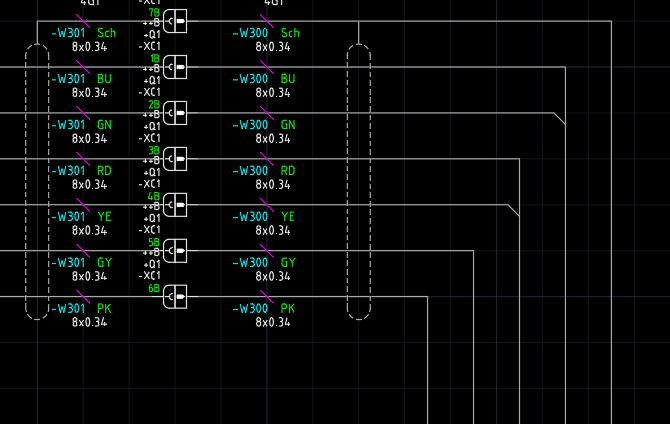The image size is (670, 424).
Task: Select the green BU color code of cable W301
Action: (104, 79)
